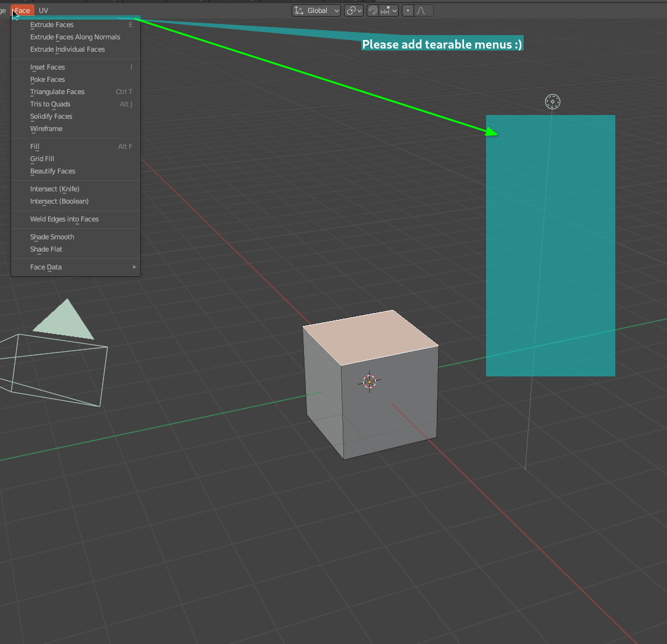This screenshot has width=667, height=644.
Task: Click the light object icon in viewport
Action: click(553, 101)
